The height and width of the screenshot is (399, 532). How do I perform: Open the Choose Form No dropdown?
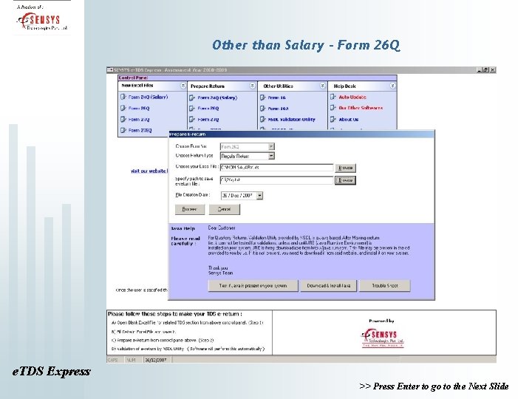coord(271,146)
